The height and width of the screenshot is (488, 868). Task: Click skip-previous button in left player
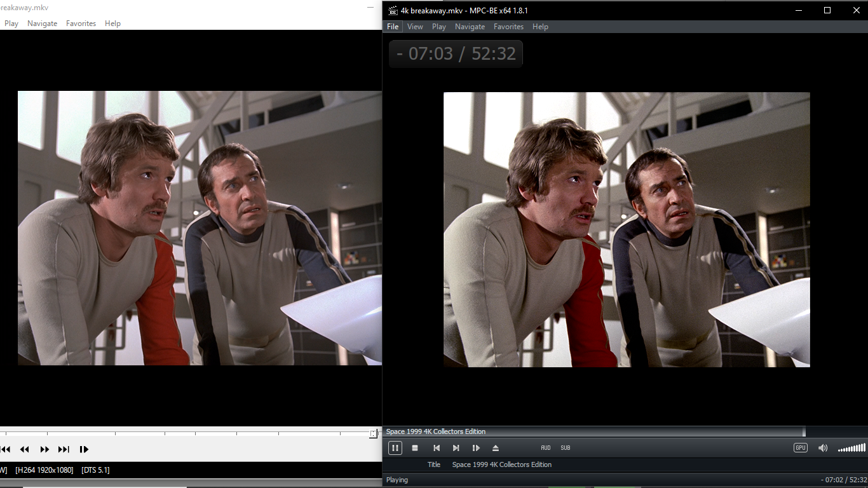(5, 449)
